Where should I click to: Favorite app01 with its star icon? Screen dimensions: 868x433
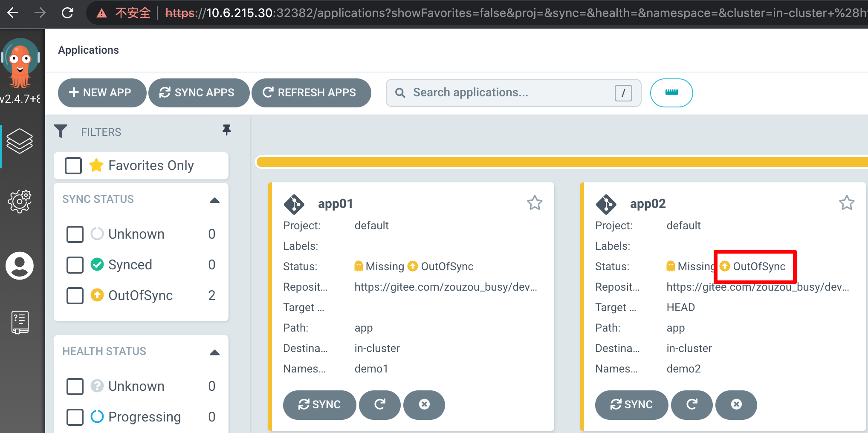point(535,203)
